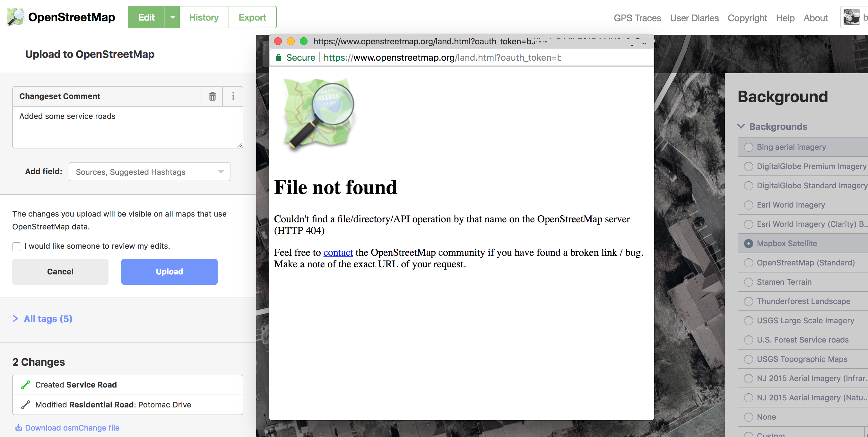Select None background option
This screenshot has height=437, width=868.
[803, 417]
